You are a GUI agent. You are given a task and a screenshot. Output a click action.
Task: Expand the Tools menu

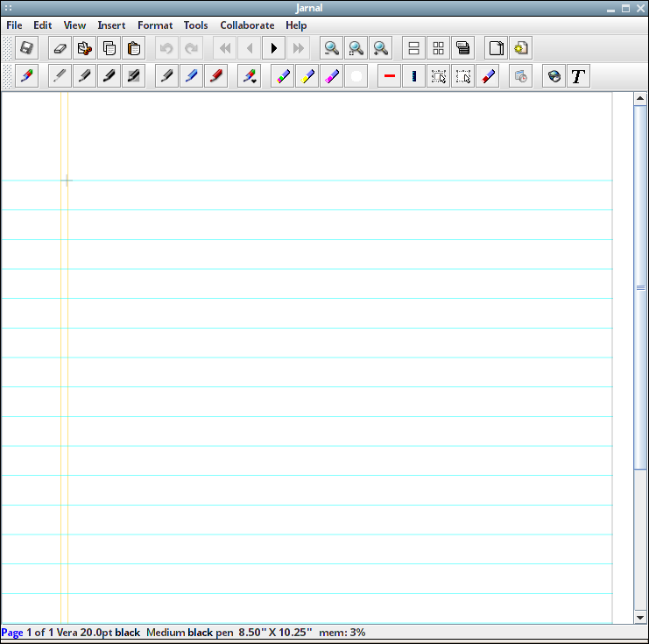point(196,25)
